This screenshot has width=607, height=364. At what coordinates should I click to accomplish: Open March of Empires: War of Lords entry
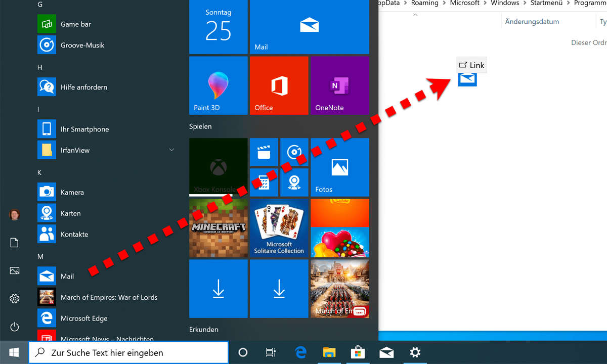tap(106, 297)
